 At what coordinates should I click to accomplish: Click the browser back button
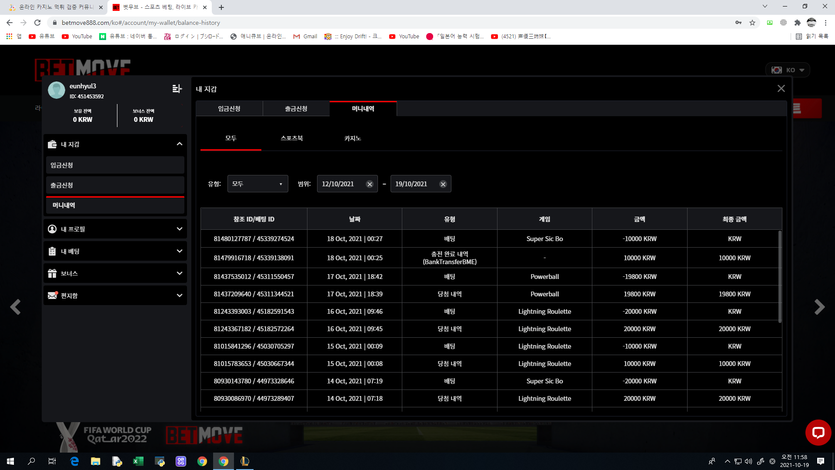coord(10,22)
